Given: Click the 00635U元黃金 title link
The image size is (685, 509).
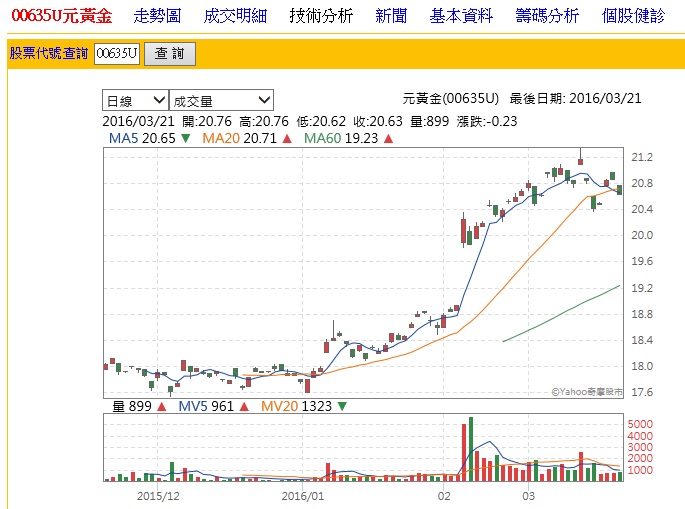Looking at the screenshot, I should [x=62, y=16].
